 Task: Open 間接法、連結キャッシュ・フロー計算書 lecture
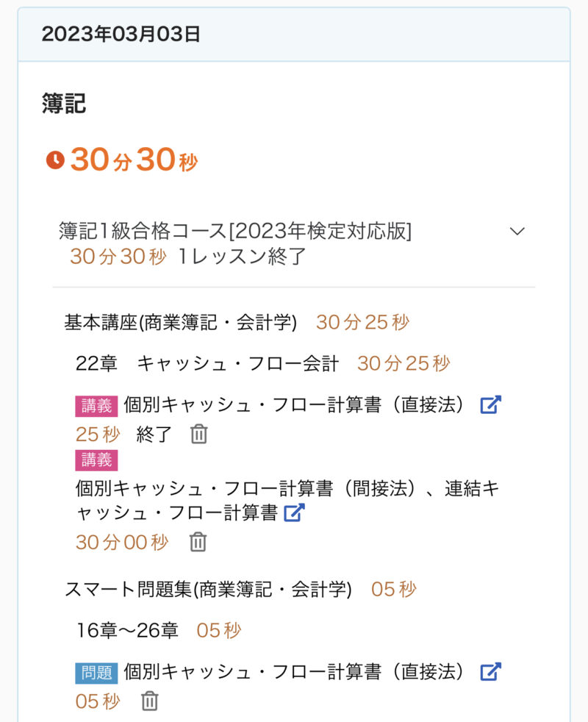point(287,500)
